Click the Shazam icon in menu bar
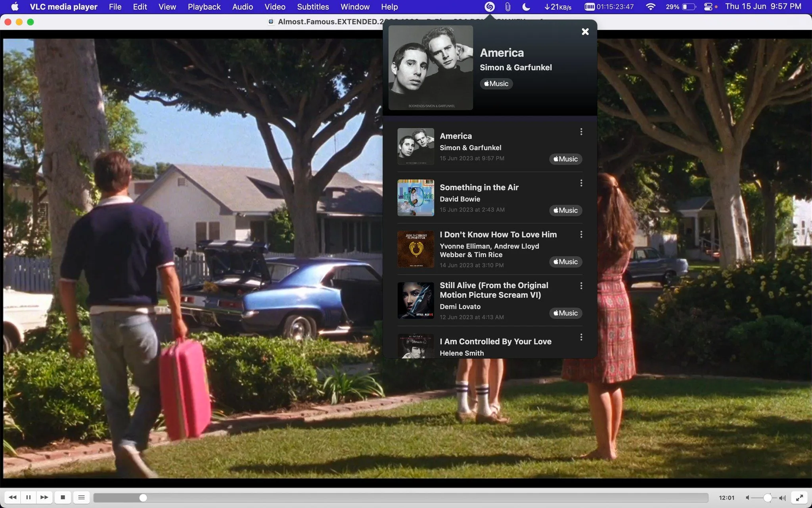Viewport: 812px width, 508px height. coord(490,7)
